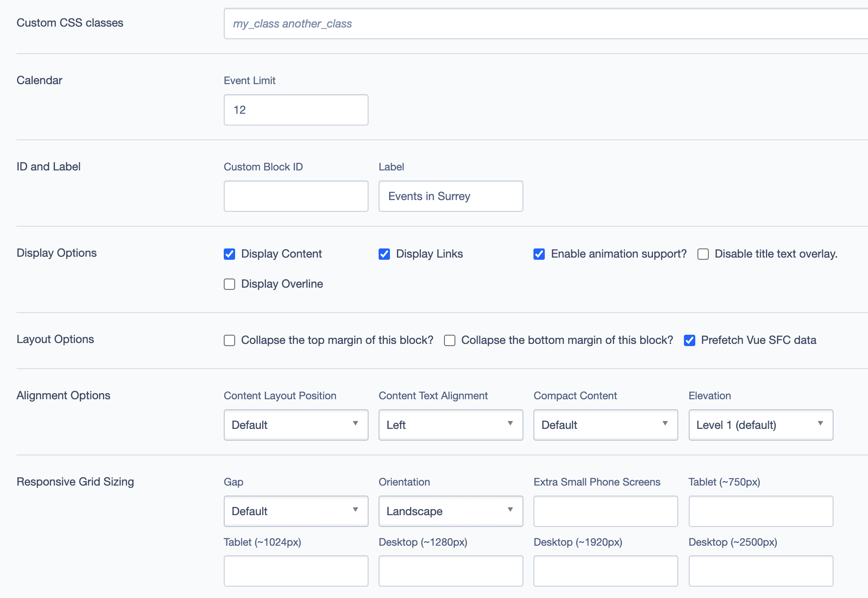Viewport: 868px width, 598px height.
Task: Uncheck Enable animation support
Action: click(540, 254)
